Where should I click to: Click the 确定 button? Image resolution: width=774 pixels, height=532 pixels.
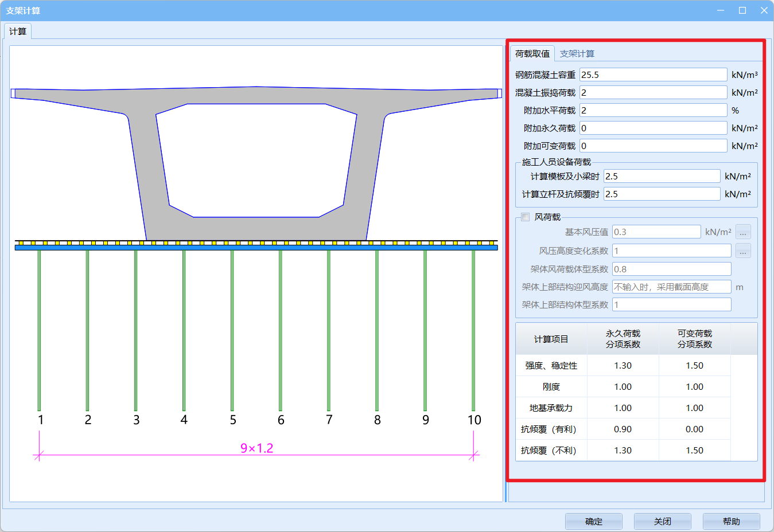pyautogui.click(x=593, y=521)
